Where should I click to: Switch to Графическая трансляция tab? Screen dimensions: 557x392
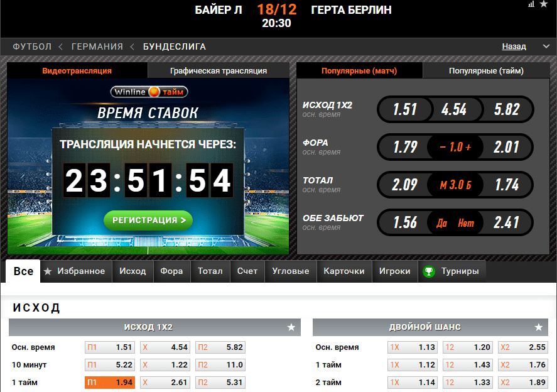point(219,71)
